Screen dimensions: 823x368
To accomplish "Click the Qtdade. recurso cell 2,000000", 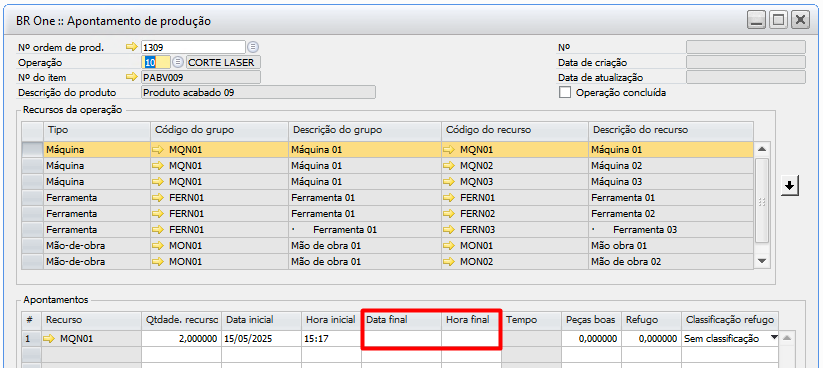I will 182,339.
